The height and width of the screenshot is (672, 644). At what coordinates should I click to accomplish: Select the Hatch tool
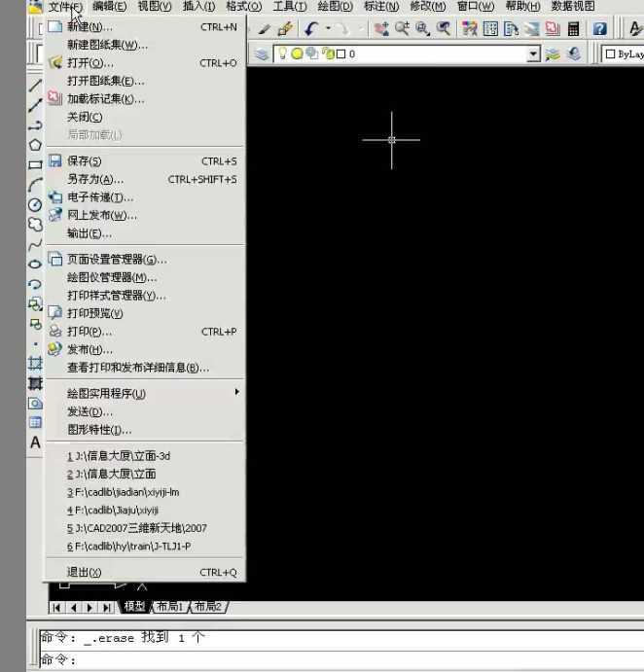[35, 364]
